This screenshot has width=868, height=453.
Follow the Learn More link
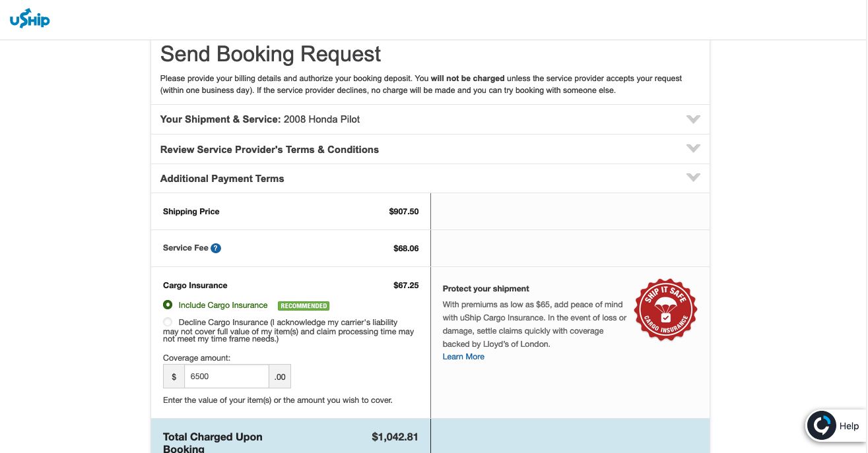click(463, 357)
